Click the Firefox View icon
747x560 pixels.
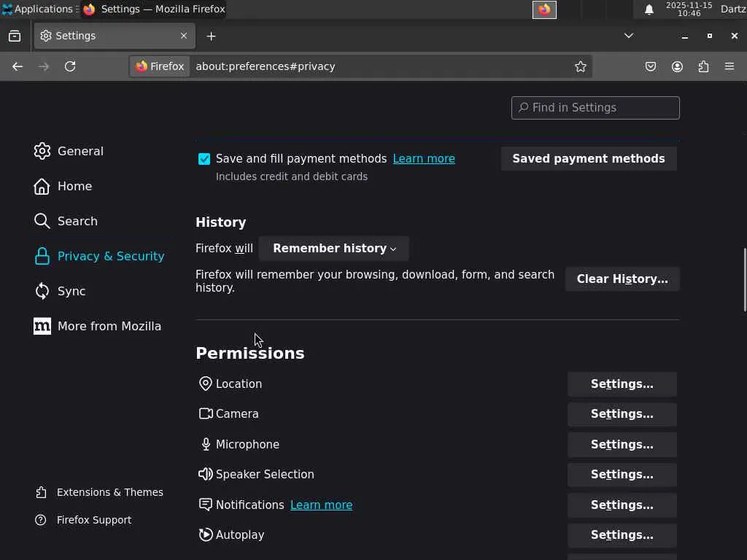click(x=15, y=36)
